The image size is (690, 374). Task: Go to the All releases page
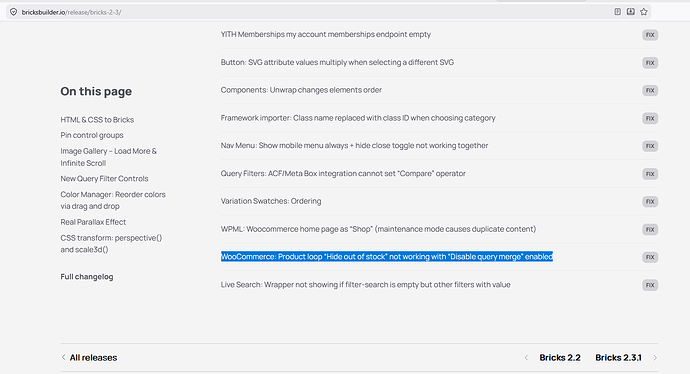click(93, 358)
